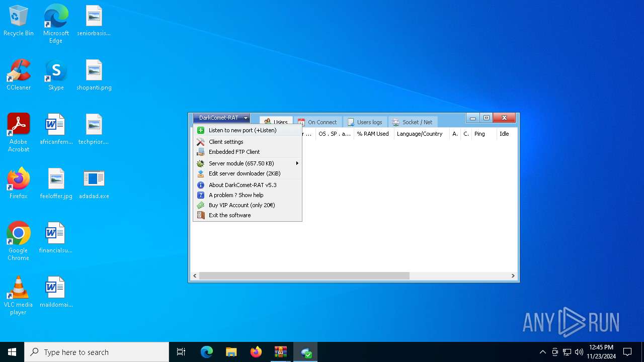Viewport: 644px width, 362px height.
Task: Select the techprior image file icon
Action: [x=94, y=129]
